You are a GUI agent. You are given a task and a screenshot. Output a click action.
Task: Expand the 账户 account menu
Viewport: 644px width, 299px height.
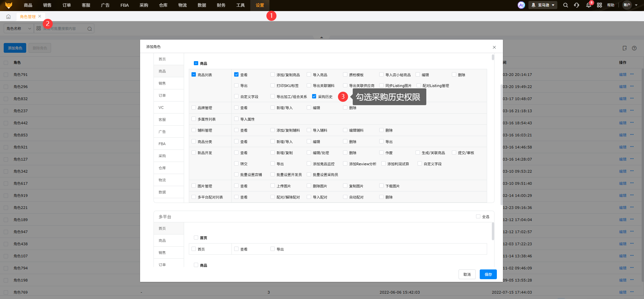click(630, 5)
